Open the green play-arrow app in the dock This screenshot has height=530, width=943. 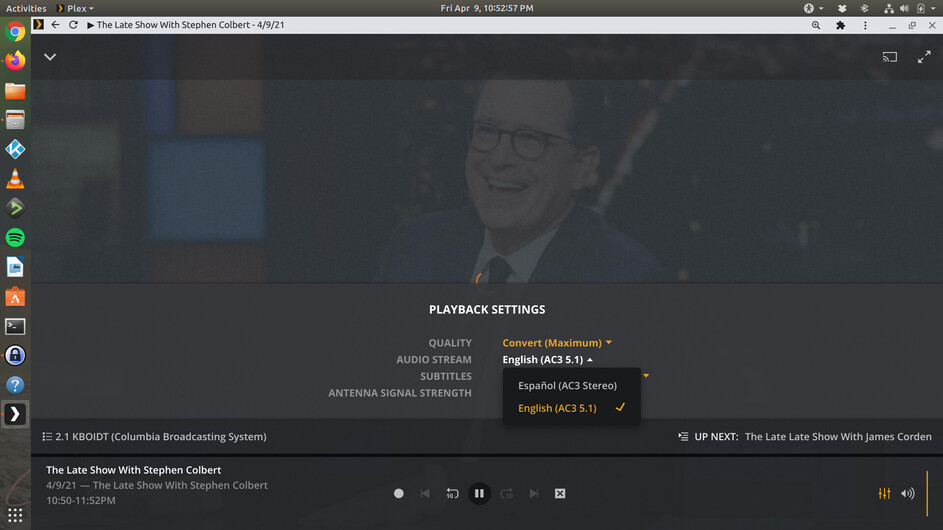pyautogui.click(x=15, y=208)
